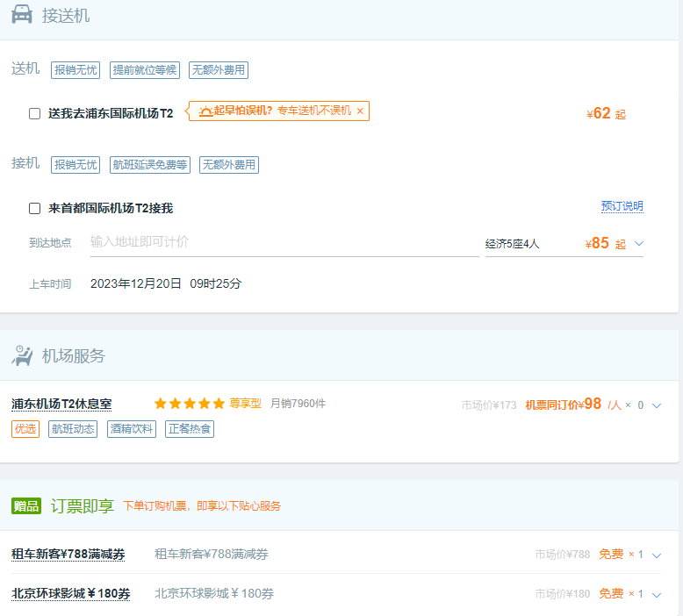This screenshot has width=683, height=616.
Task: Click 免费 in 租车新客 row
Action: tap(611, 555)
